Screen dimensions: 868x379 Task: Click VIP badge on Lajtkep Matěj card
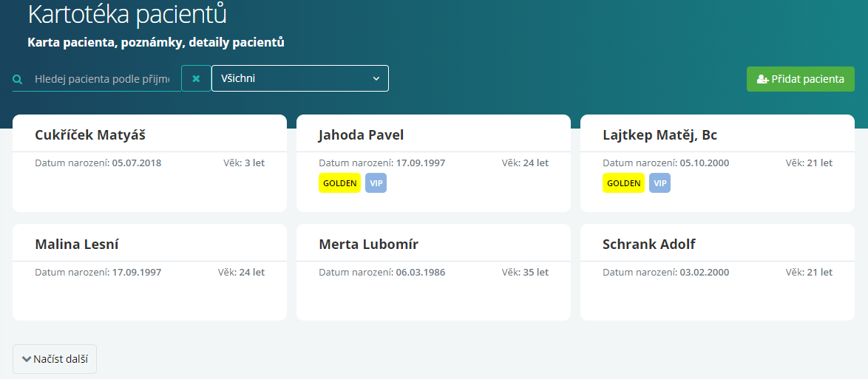(x=660, y=183)
